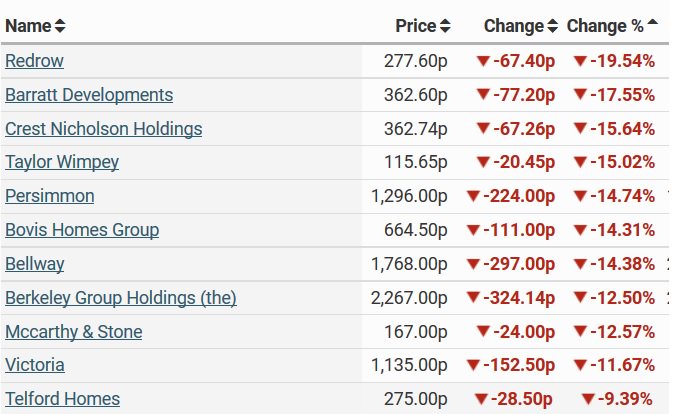This screenshot has width=676, height=414.
Task: Open the Victoria stock link
Action: 35,365
